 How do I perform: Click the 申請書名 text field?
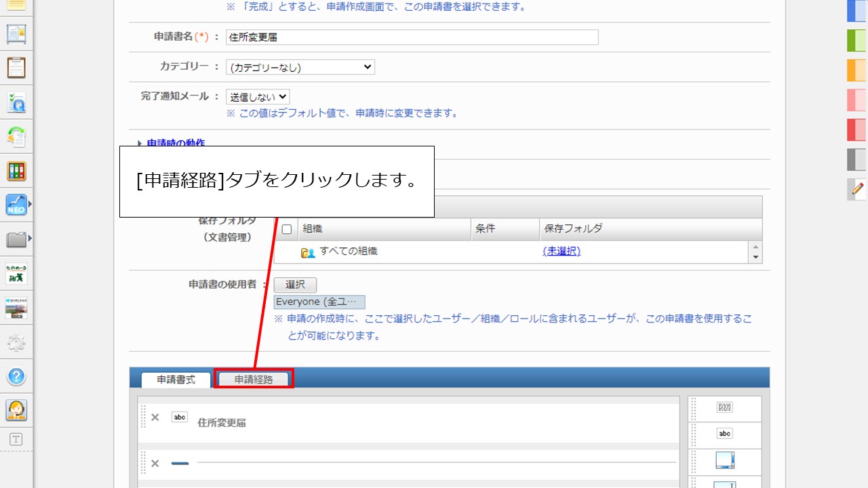point(412,37)
